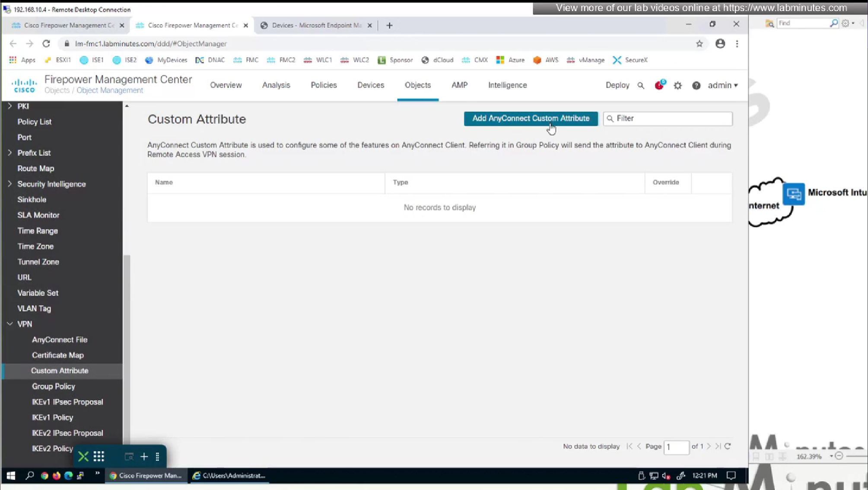Refresh table using pagination refresh icon

coord(728,446)
